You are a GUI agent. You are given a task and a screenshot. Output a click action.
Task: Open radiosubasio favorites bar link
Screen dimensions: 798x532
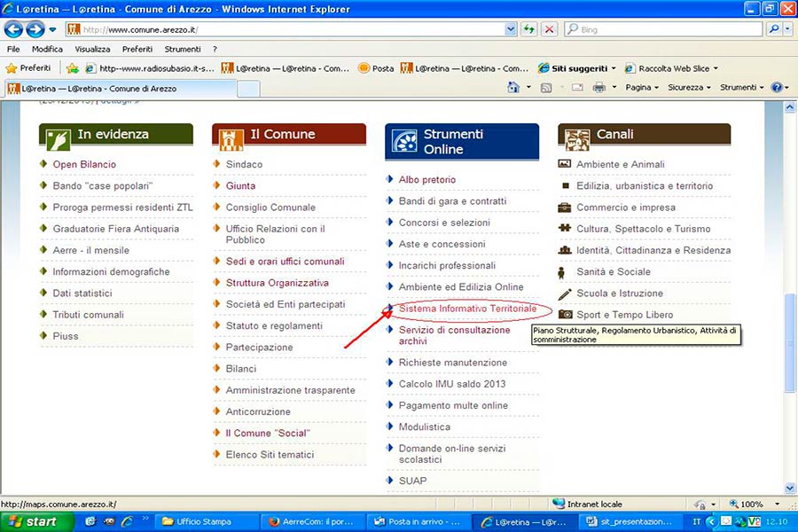(150, 68)
